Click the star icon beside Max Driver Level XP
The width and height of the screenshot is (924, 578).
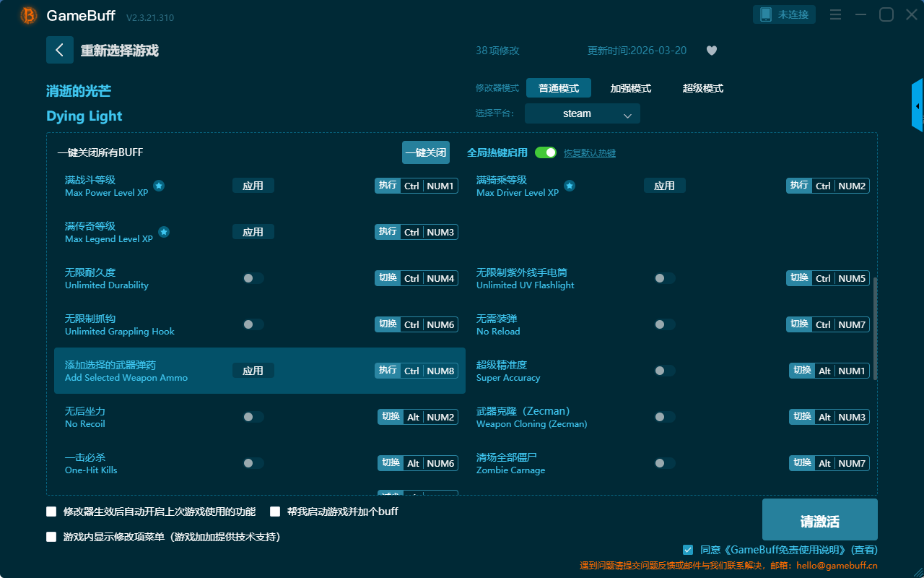pos(570,186)
